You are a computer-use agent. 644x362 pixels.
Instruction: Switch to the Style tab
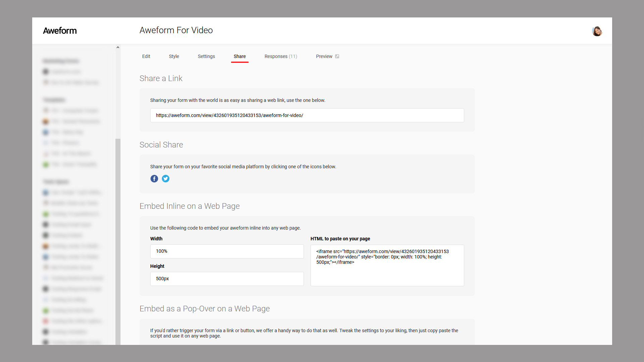click(x=174, y=56)
